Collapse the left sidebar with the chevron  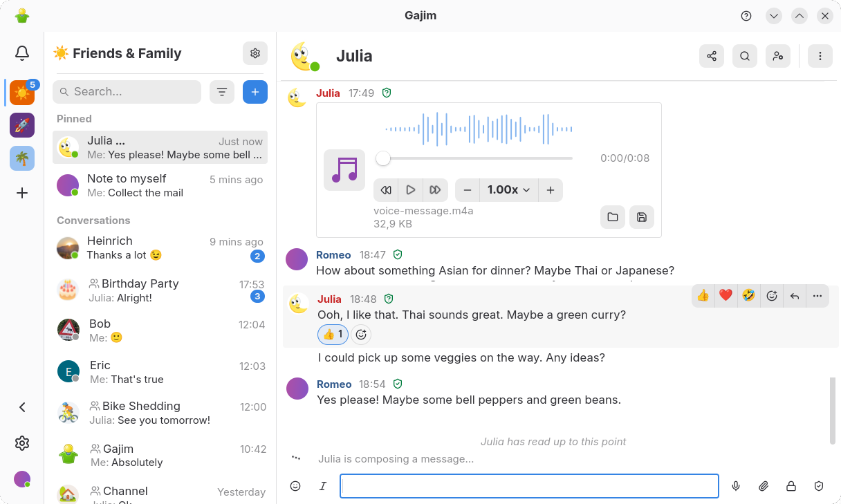pos(21,407)
